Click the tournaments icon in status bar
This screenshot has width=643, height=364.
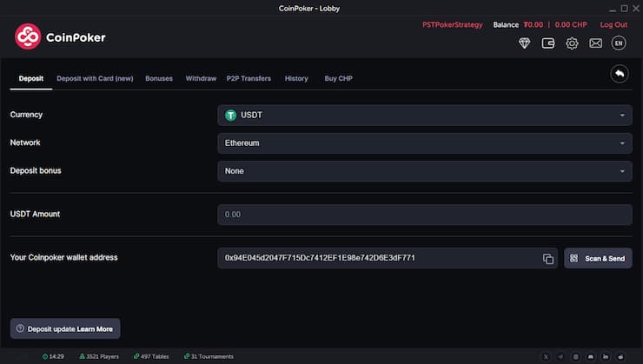coord(187,356)
